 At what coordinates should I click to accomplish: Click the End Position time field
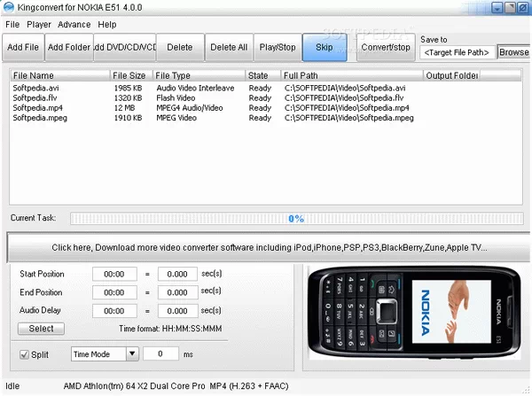[114, 292]
